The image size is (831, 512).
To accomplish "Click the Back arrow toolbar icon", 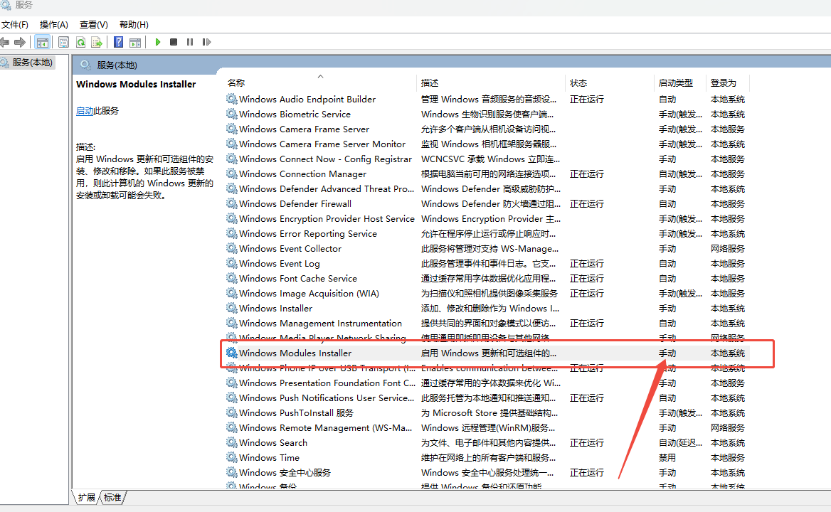I will 5,42.
